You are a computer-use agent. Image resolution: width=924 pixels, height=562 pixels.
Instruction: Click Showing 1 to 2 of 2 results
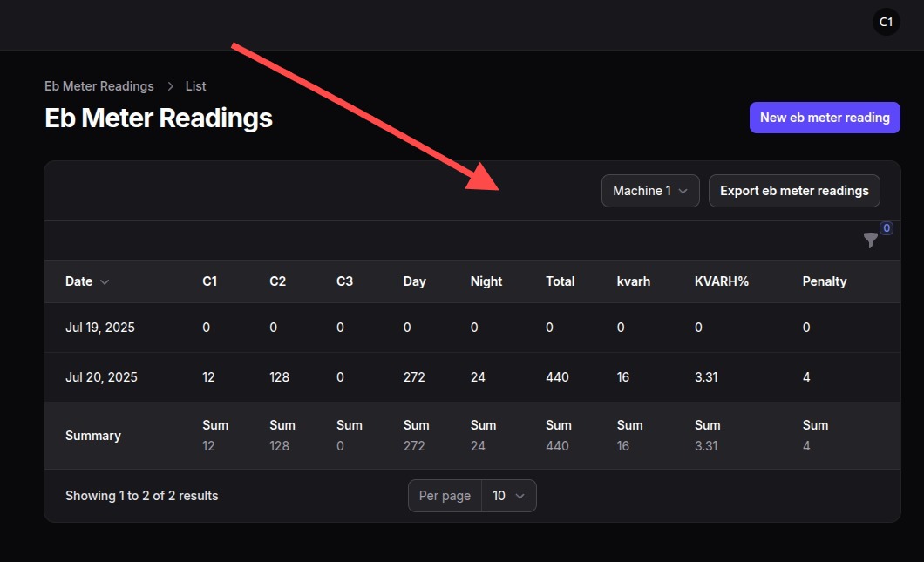[x=141, y=496]
